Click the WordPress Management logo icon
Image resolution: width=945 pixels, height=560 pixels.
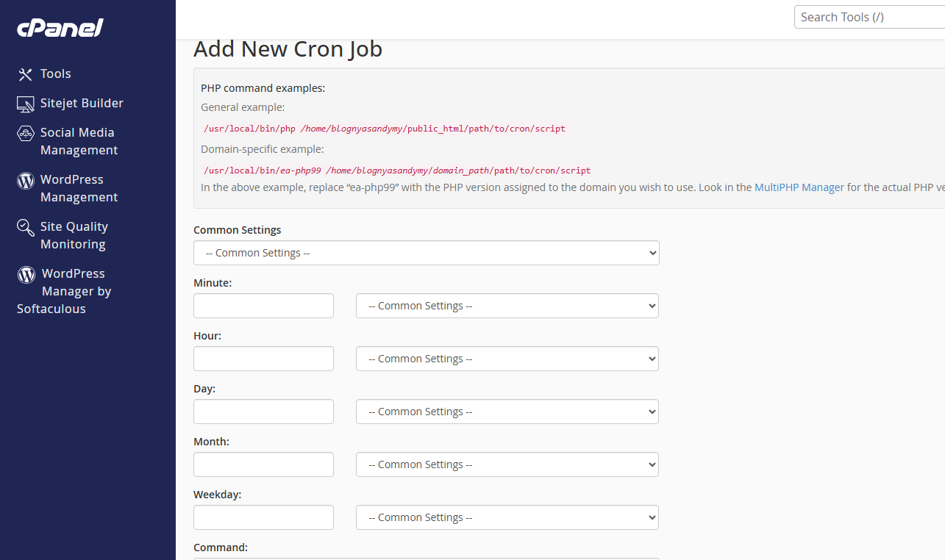pyautogui.click(x=26, y=180)
